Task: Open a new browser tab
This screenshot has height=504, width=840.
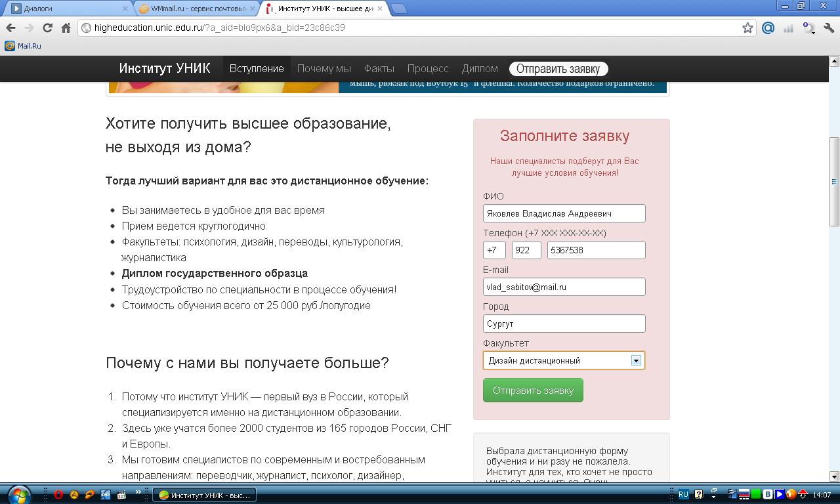Action: pos(398,9)
